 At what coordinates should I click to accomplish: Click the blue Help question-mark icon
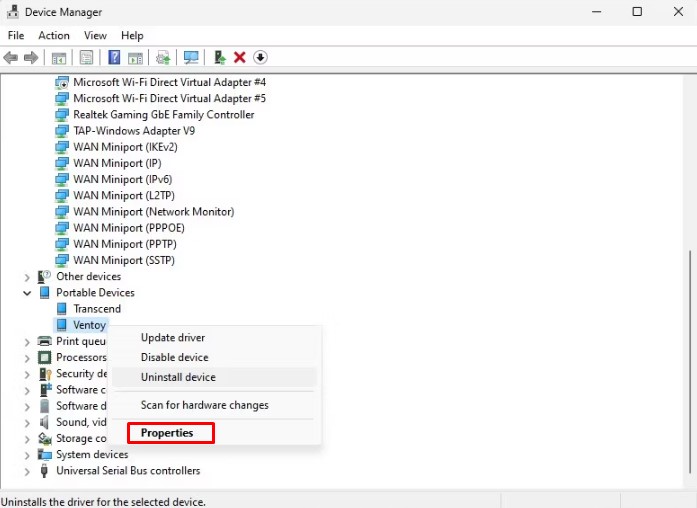tap(114, 57)
